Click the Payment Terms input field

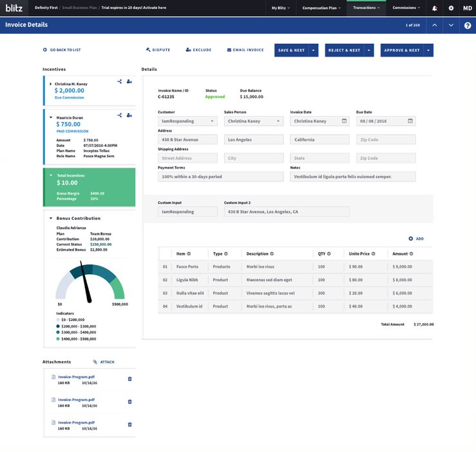(220, 177)
